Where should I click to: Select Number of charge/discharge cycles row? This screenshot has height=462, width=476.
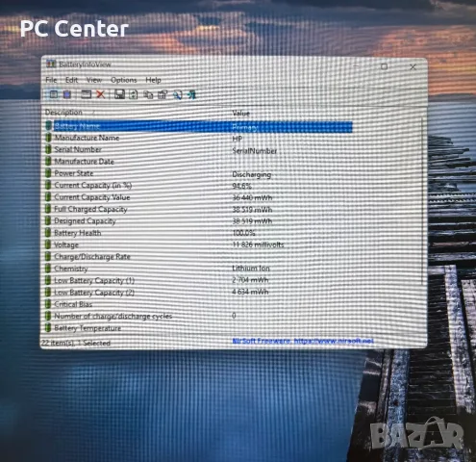[199, 316]
